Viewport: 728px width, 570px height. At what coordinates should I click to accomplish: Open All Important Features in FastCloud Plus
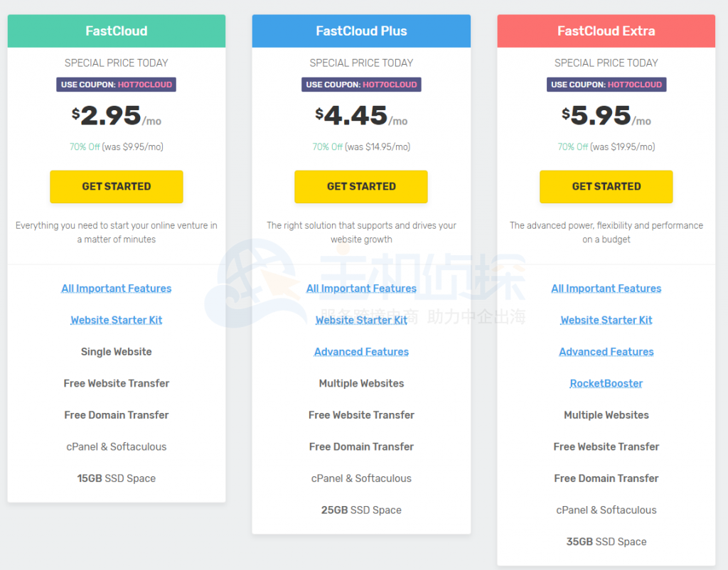[x=361, y=289]
